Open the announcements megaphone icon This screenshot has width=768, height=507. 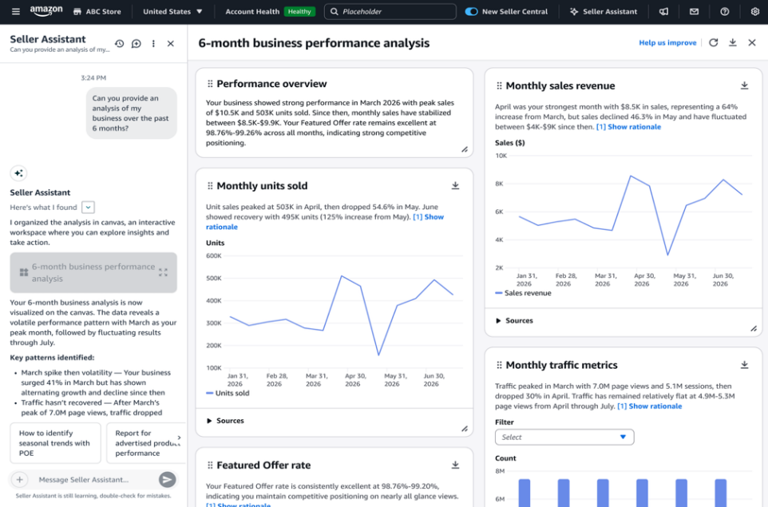point(664,11)
